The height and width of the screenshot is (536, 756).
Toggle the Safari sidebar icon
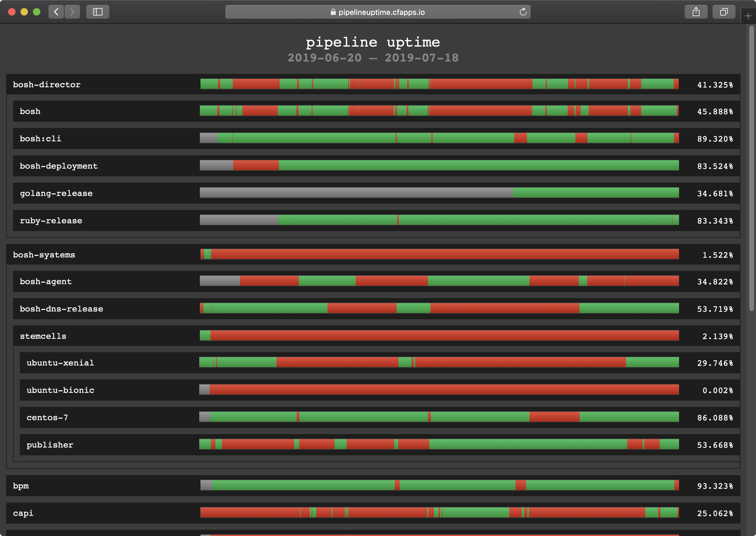coord(98,12)
